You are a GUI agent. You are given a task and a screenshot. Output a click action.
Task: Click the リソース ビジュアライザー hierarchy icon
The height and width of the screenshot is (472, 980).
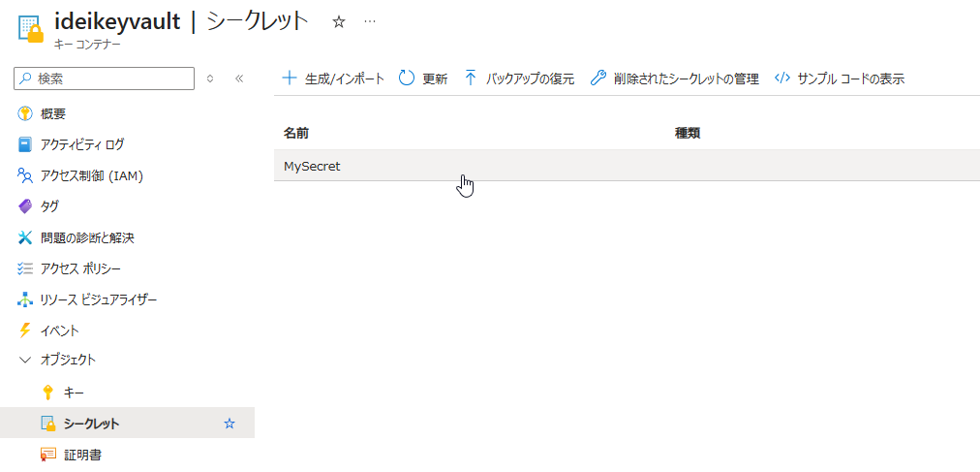[x=25, y=299]
